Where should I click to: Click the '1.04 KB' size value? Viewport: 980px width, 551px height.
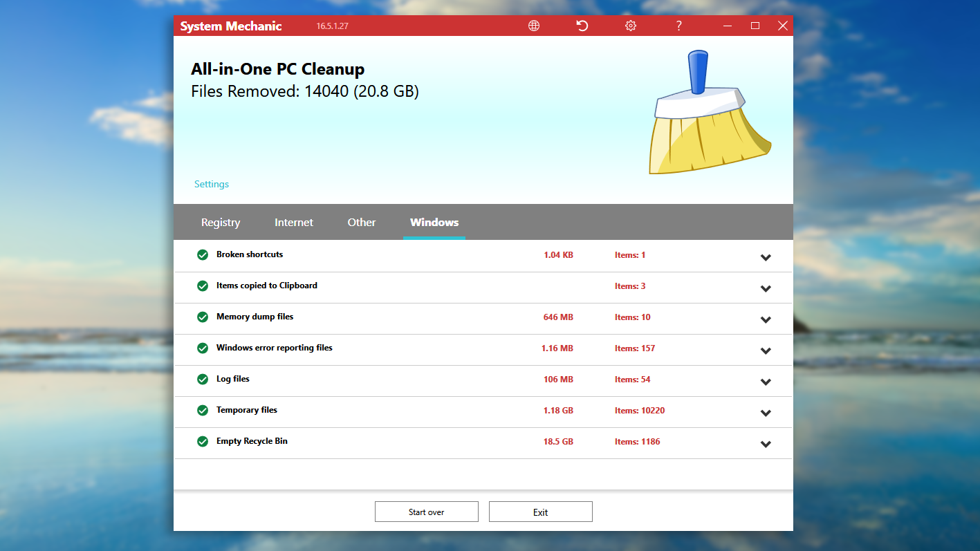(558, 255)
